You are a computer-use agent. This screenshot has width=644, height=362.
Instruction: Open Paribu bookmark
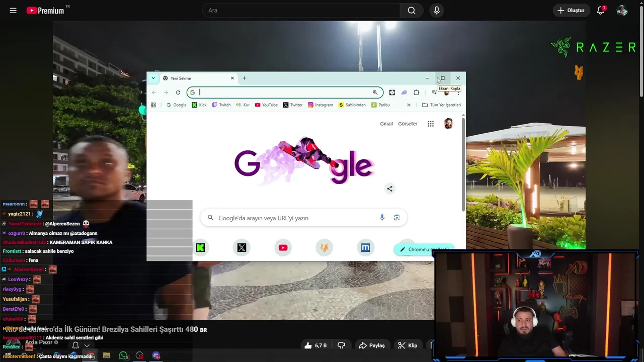point(380,105)
